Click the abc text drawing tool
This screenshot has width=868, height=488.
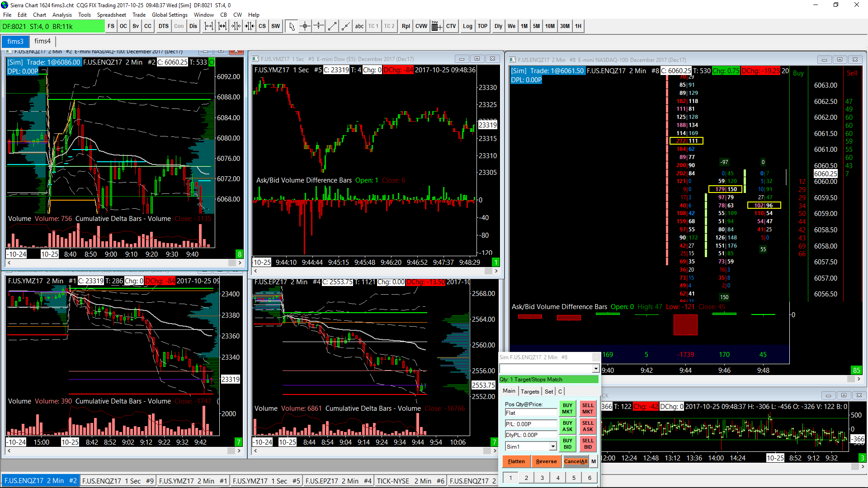[x=359, y=26]
